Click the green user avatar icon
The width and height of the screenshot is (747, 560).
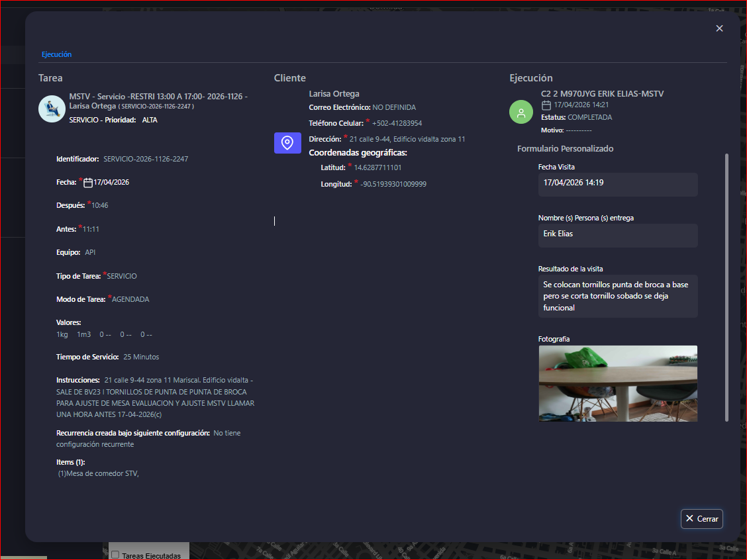(521, 111)
